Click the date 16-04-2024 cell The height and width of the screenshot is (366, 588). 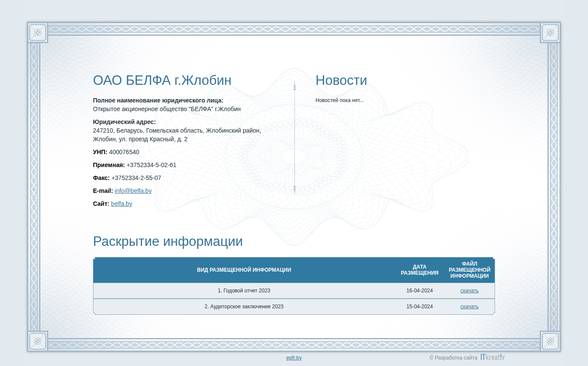pos(420,291)
